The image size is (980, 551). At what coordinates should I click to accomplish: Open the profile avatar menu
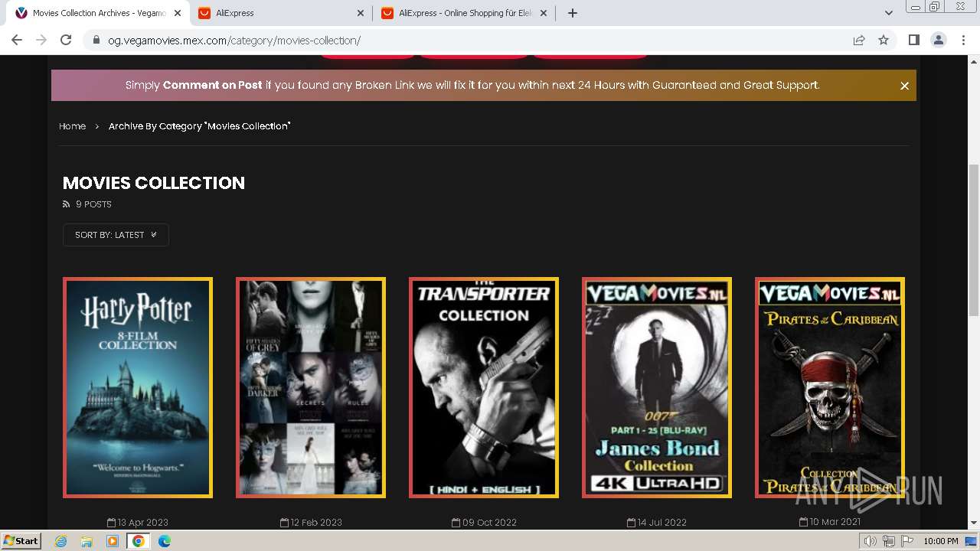[938, 40]
